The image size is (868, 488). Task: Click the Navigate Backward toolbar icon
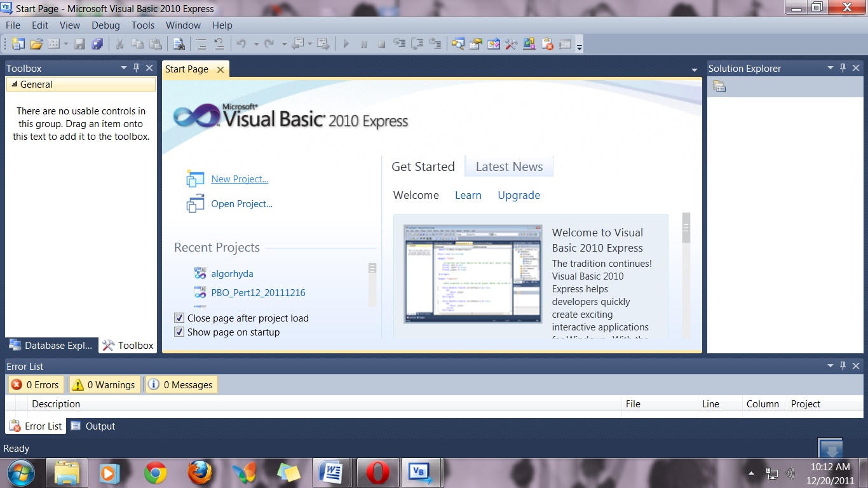tap(297, 44)
